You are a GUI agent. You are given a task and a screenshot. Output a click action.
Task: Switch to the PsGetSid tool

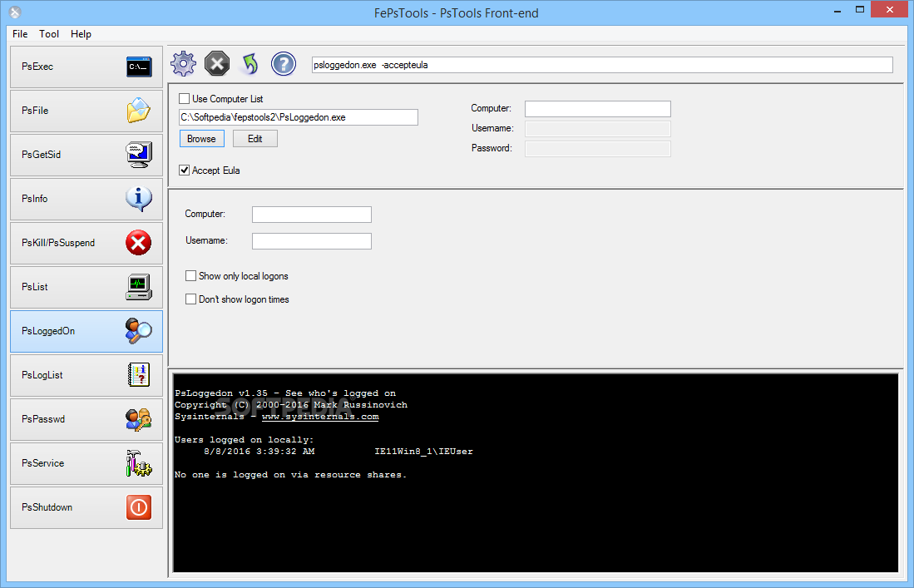86,155
